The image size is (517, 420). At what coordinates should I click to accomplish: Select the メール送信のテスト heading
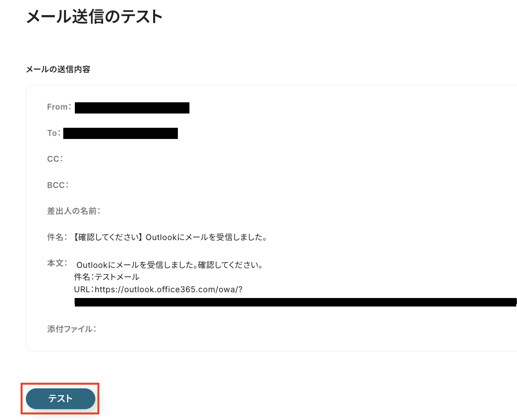pyautogui.click(x=95, y=17)
